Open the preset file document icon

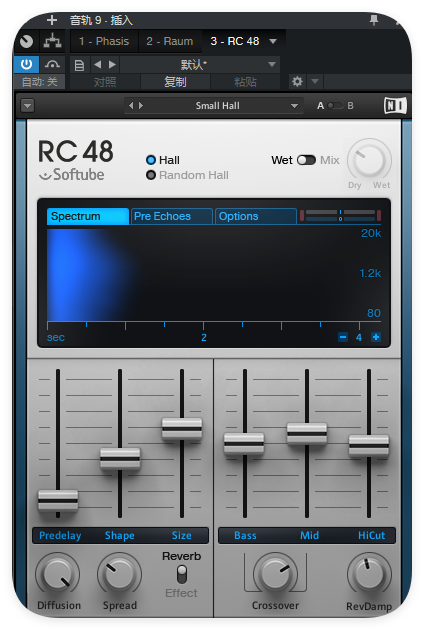point(79,65)
